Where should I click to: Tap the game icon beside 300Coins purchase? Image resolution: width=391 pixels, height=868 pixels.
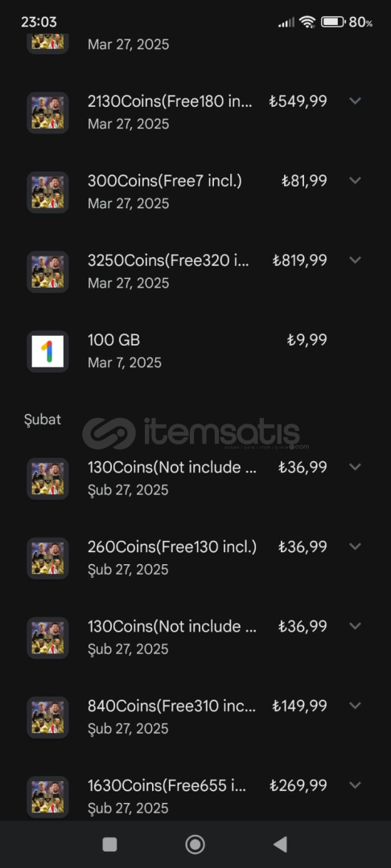point(47,193)
